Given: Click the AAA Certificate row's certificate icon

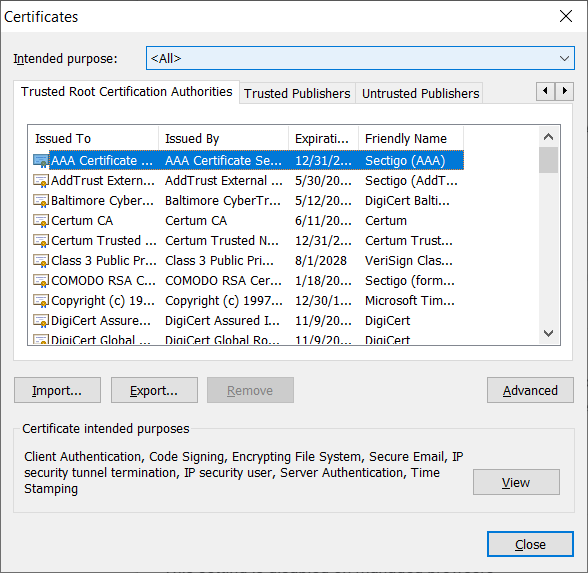Looking at the screenshot, I should (x=40, y=161).
